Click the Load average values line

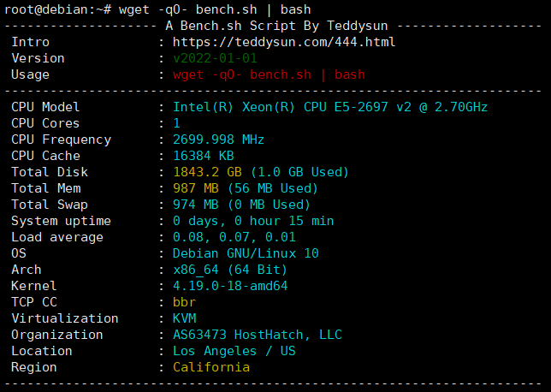click(234, 237)
